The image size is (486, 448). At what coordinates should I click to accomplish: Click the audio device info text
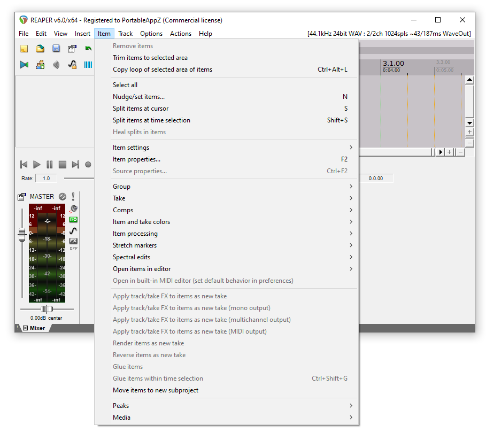(x=389, y=34)
